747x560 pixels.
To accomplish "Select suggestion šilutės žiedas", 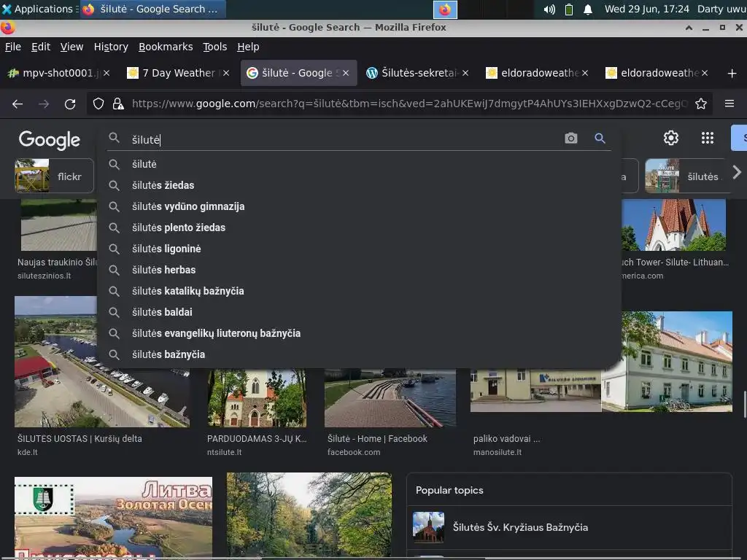I will (359, 185).
